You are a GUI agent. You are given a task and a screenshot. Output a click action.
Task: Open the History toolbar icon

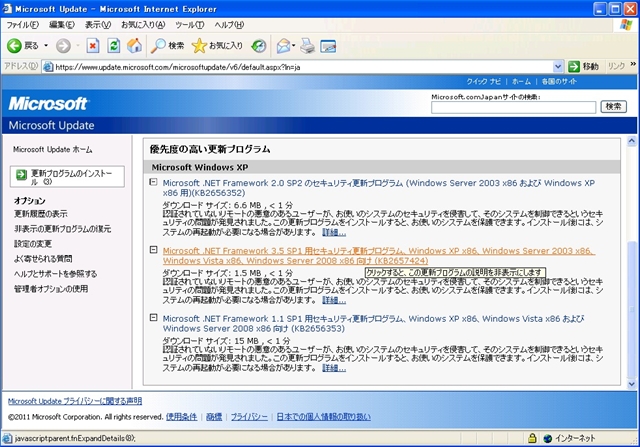259,46
